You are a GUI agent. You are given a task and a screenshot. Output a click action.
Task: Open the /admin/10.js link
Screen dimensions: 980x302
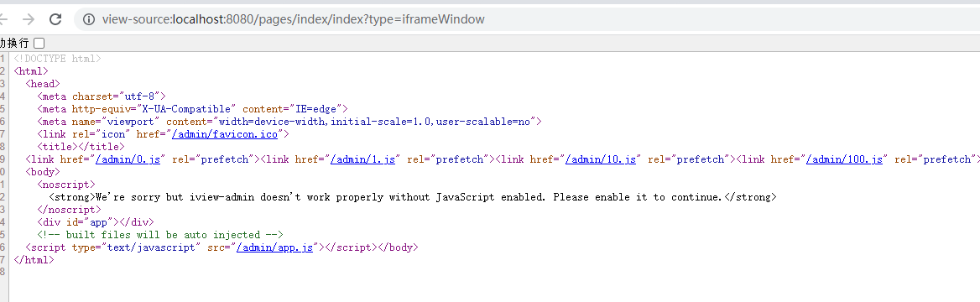click(x=601, y=159)
